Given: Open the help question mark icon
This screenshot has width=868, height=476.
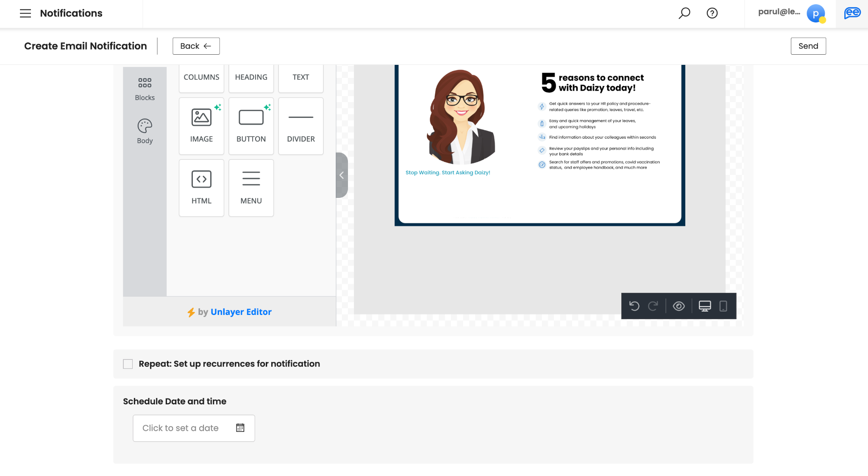Looking at the screenshot, I should 712,13.
